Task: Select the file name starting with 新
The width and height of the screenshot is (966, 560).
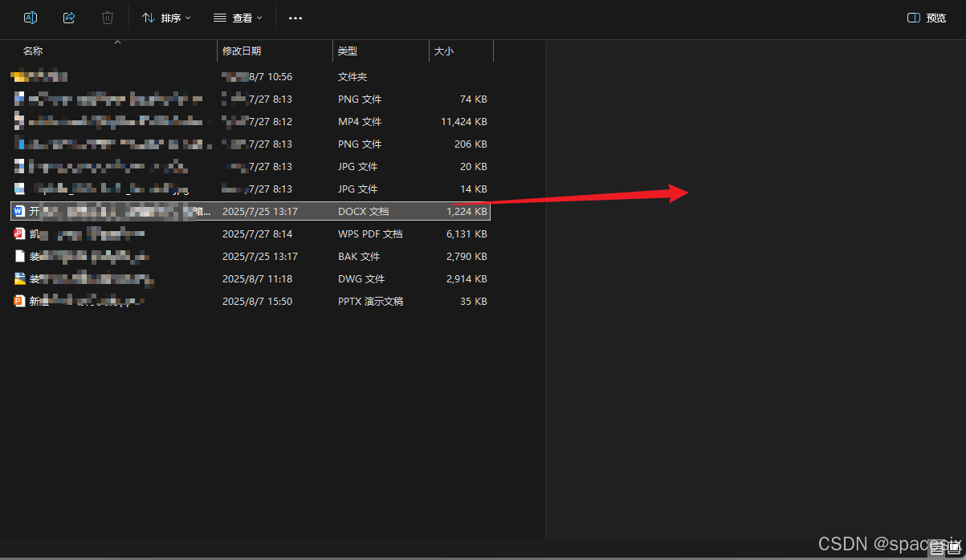Action: 87,302
